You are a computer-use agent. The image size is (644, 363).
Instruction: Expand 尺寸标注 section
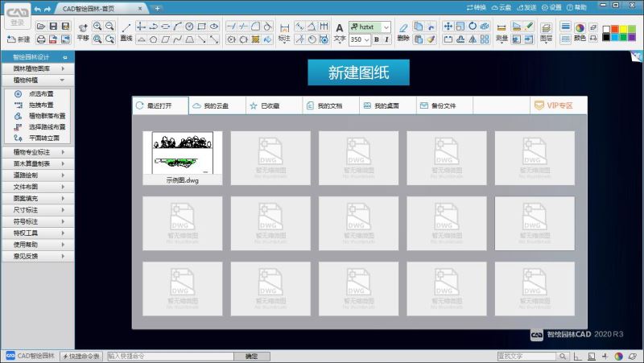click(x=38, y=210)
